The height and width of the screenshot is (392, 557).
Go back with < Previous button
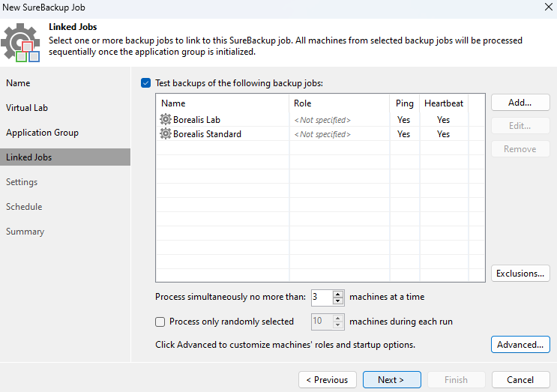pyautogui.click(x=327, y=379)
